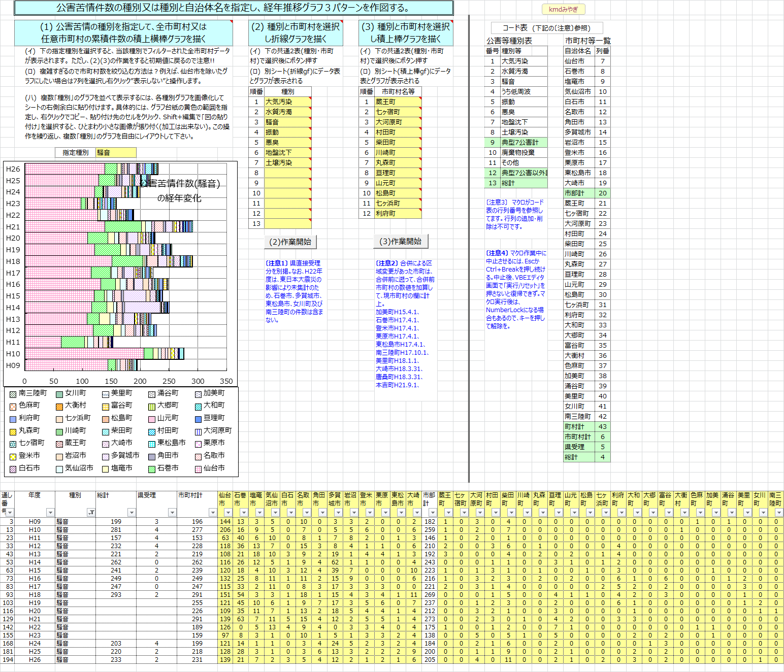Image resolution: width=784 pixels, height=672 pixels.
Task: Click the (3)作業開始 button
Action: [x=401, y=241]
